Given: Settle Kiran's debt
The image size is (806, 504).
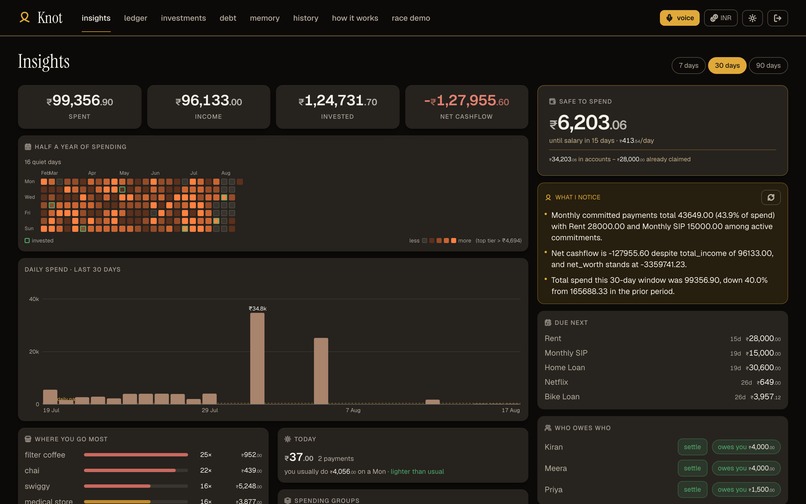Looking at the screenshot, I should coord(692,447).
